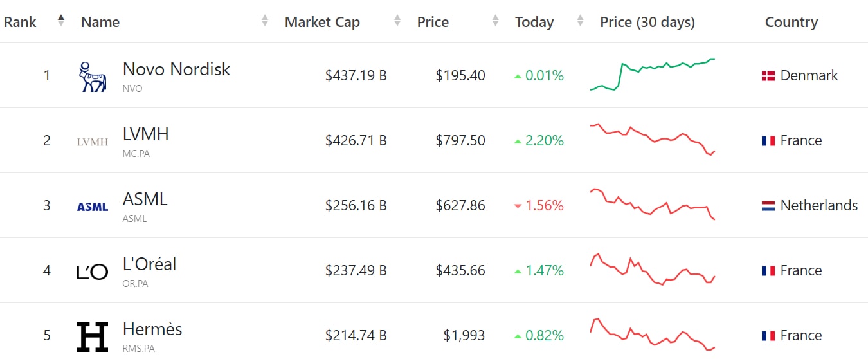Screen dimensions: 868x359
Task: Click the Netherlands flag icon
Action: [x=768, y=206]
